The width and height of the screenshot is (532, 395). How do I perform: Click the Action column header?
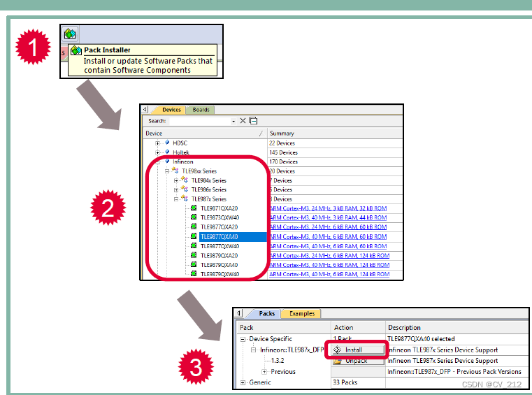point(359,327)
